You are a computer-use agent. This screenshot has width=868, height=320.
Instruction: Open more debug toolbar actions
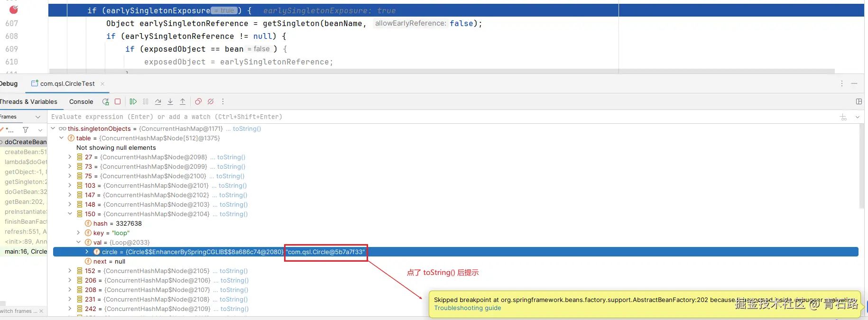[223, 101]
